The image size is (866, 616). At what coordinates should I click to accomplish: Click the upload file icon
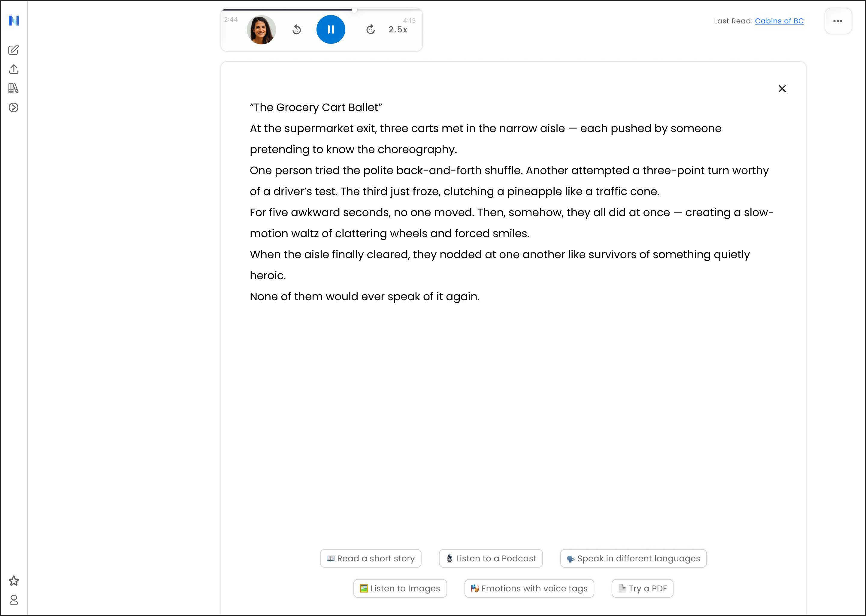[x=14, y=69]
